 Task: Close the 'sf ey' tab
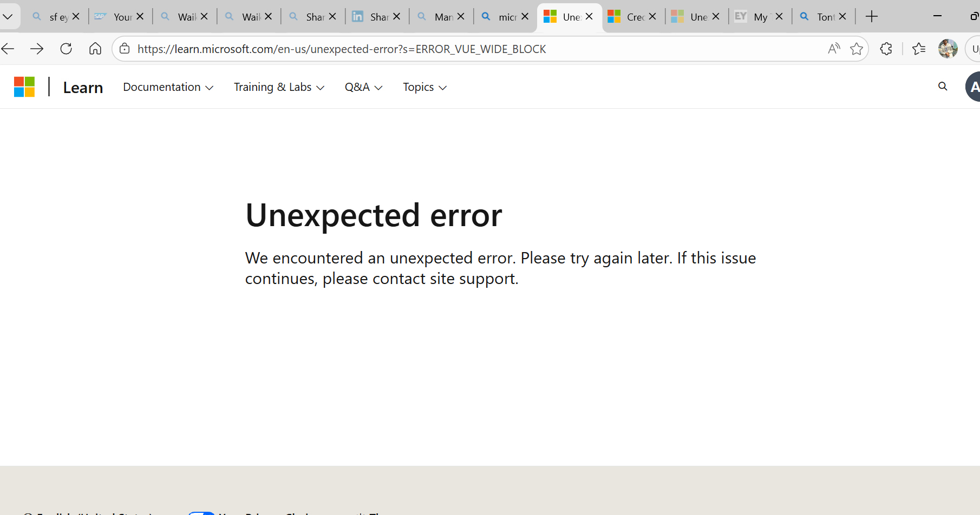coord(76,17)
